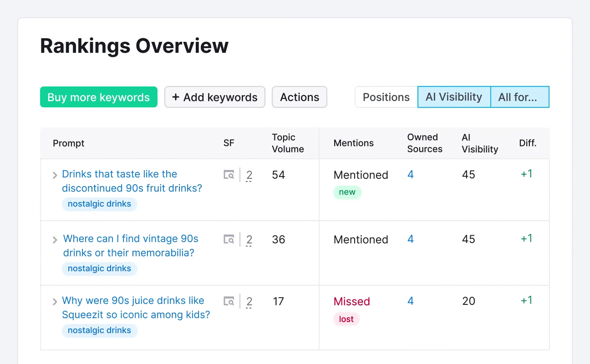The height and width of the screenshot is (364, 590).
Task: Click the Buy more keywords button
Action: point(98,97)
